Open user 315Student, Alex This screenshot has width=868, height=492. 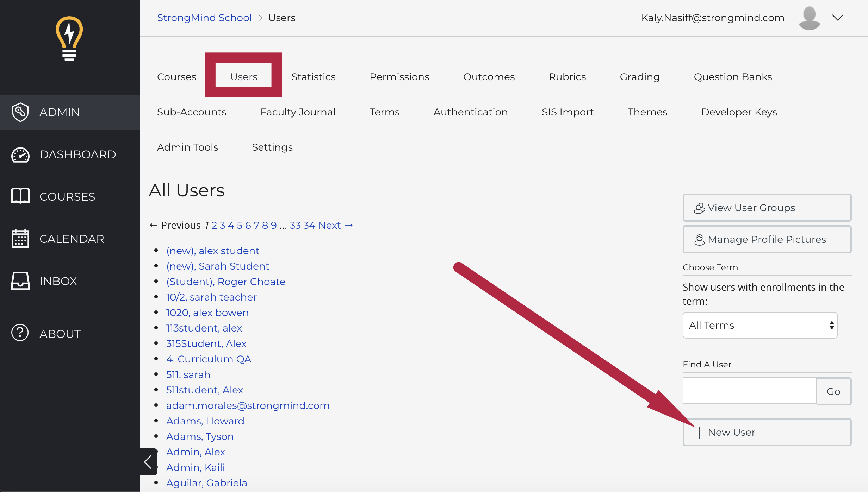206,343
